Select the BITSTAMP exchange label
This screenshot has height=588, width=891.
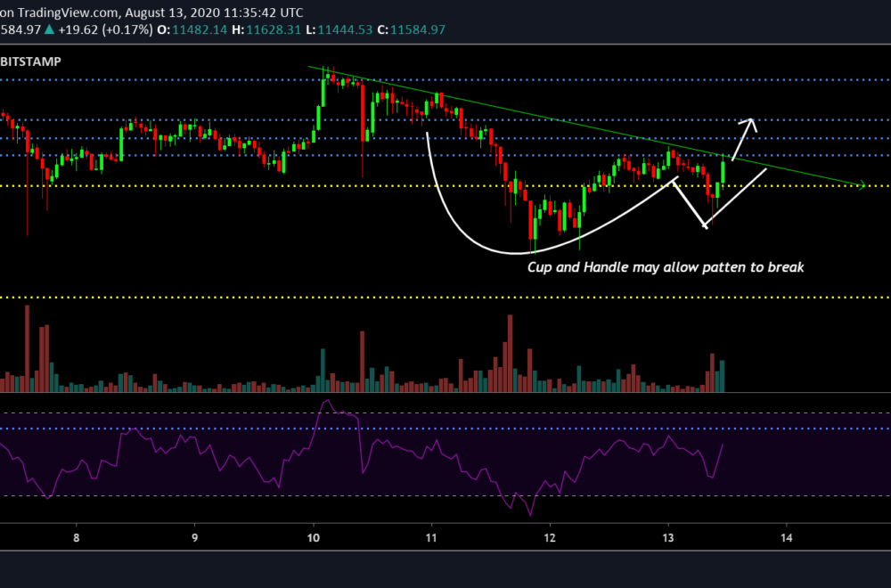point(30,61)
